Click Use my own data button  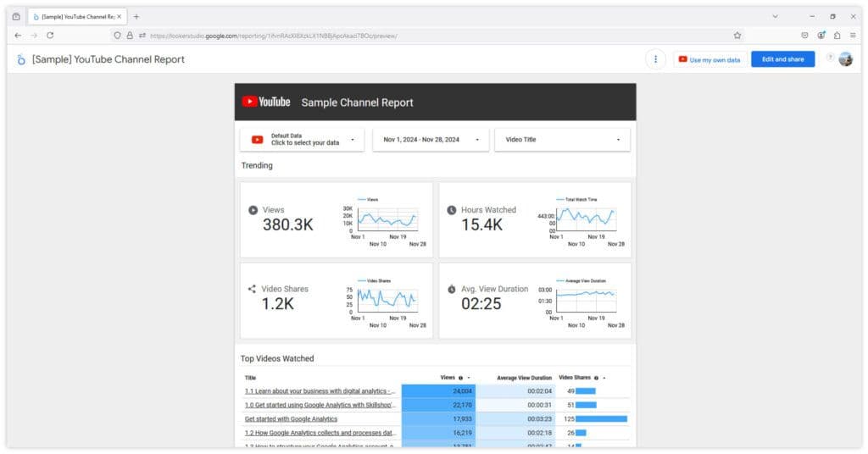[x=709, y=59]
